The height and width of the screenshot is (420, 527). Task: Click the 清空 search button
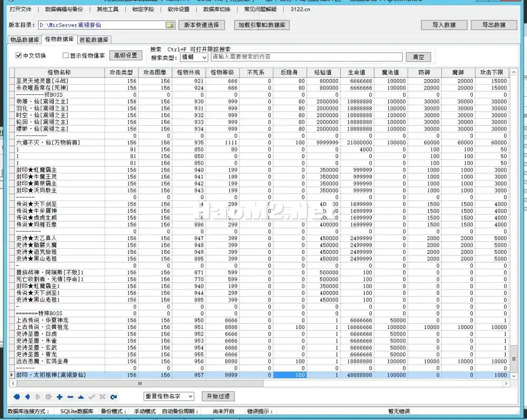point(418,57)
